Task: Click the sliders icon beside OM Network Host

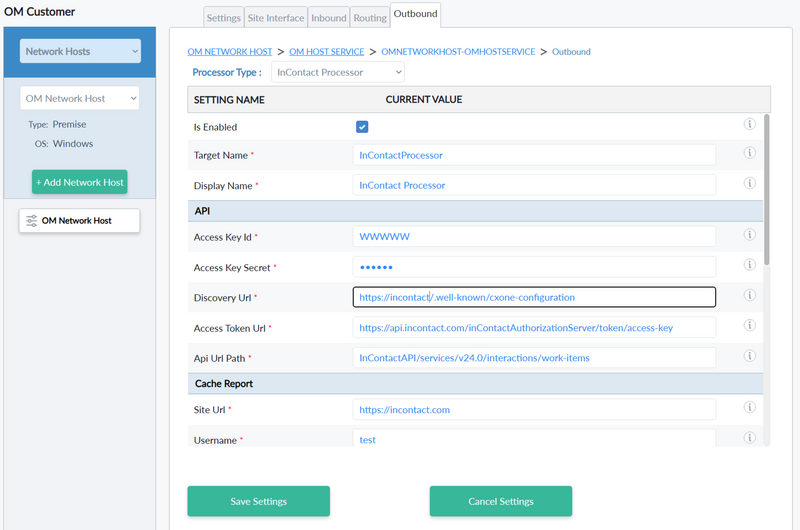Action: tap(32, 221)
